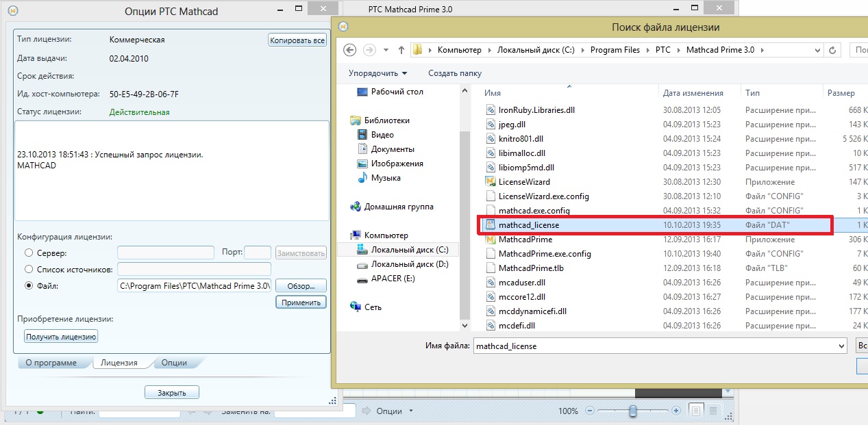Open Опции dropdown in find bar
Screen dimensions: 868x425
(x=394, y=411)
